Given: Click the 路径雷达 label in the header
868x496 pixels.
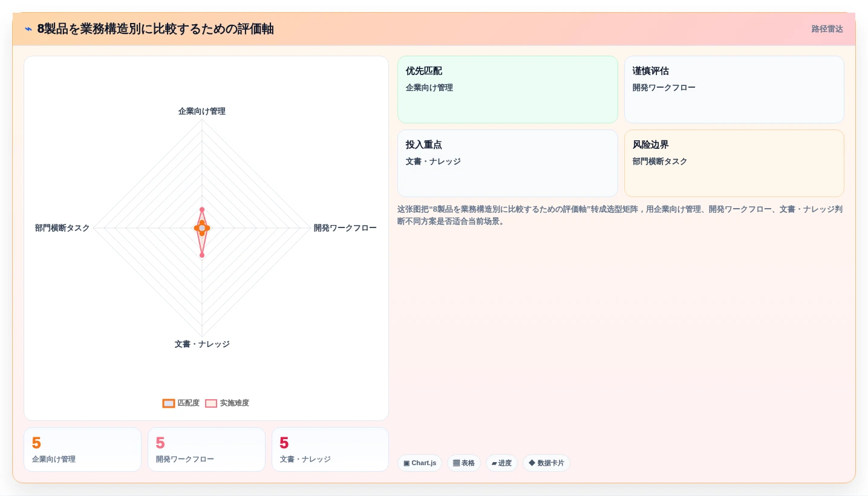Looking at the screenshot, I should pos(827,29).
